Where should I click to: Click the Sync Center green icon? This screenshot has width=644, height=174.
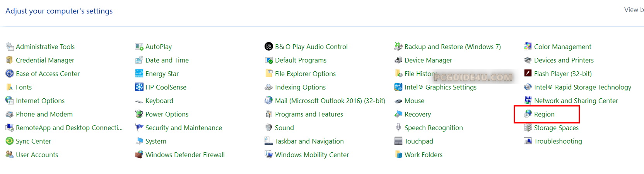coord(10,141)
